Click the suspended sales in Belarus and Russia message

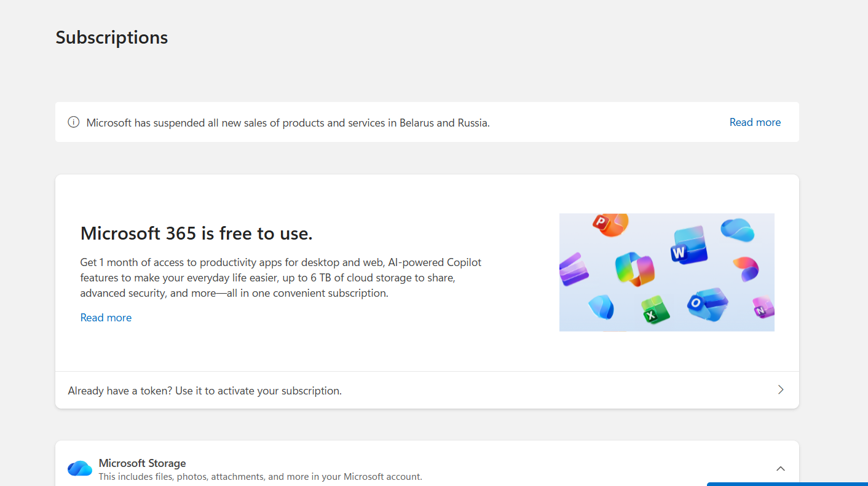288,123
